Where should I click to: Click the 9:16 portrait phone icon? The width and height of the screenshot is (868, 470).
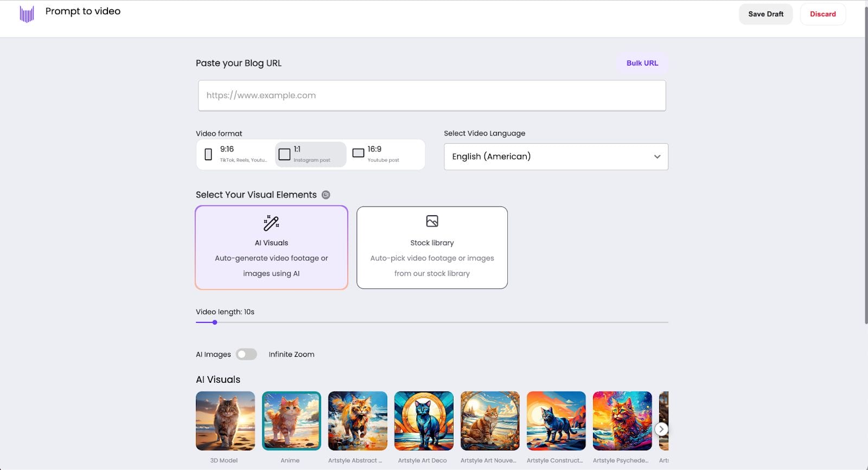click(208, 154)
